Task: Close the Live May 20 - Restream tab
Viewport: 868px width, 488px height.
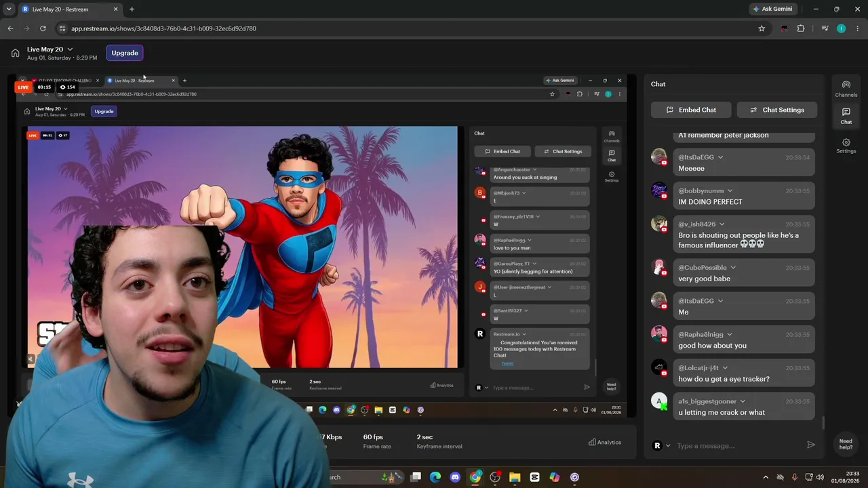Action: click(115, 9)
